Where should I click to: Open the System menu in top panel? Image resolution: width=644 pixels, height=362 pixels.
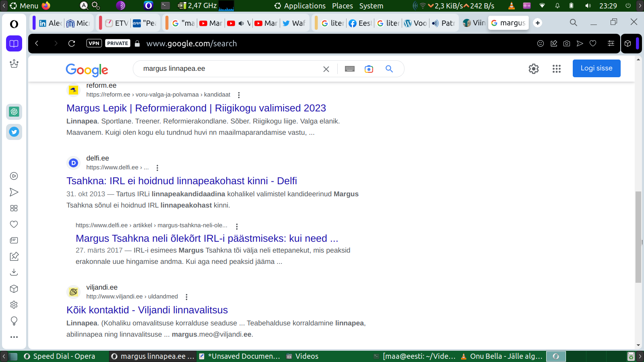point(371,6)
